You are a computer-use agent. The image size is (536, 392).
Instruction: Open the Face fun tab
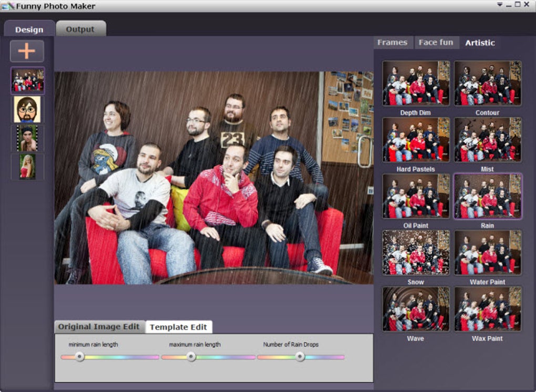[436, 43]
